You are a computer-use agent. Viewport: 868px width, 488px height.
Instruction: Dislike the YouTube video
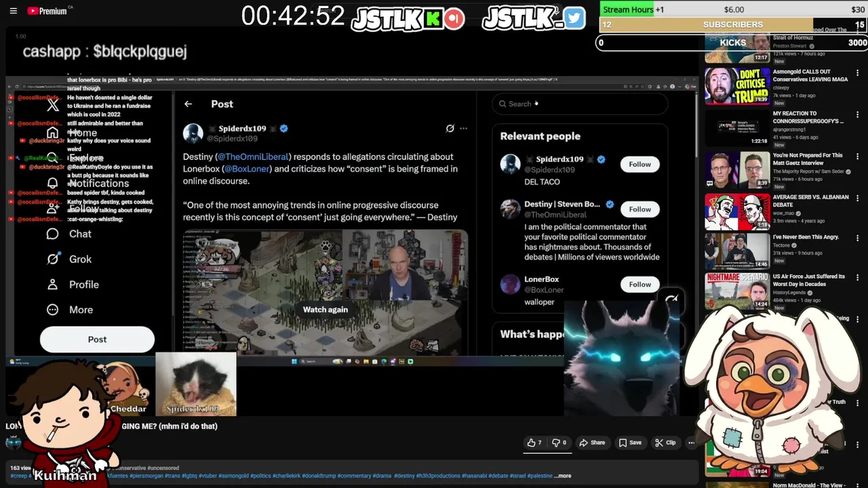[559, 443]
